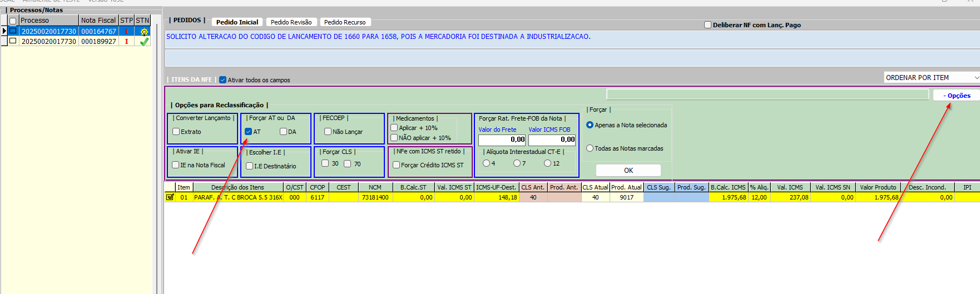The width and height of the screenshot is (980, 294).
Task: Tick Deliberar NF com Lanç. Pago
Action: [x=708, y=25]
